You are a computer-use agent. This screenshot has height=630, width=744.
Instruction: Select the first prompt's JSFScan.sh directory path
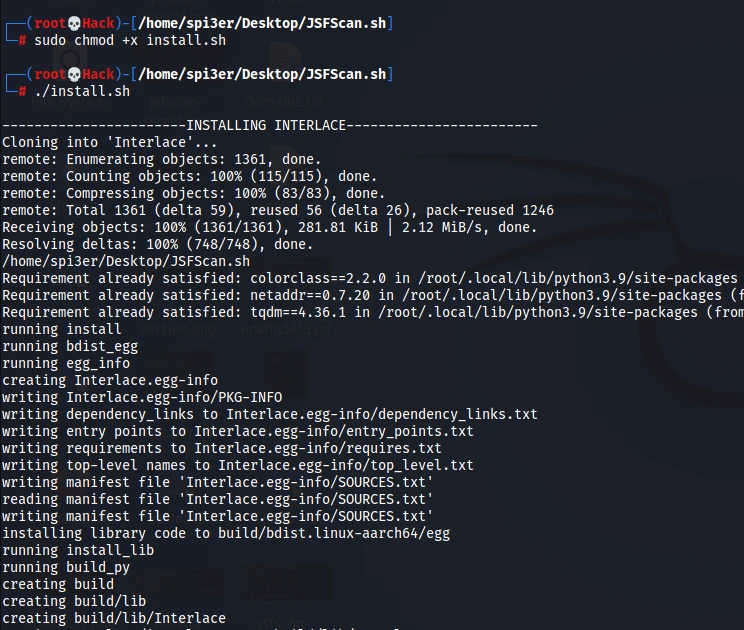coord(261,22)
